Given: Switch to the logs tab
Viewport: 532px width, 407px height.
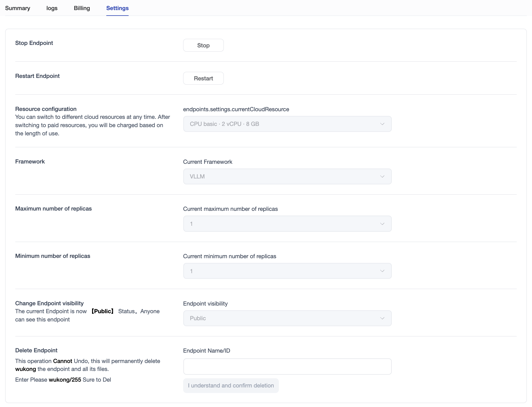Looking at the screenshot, I should (52, 8).
